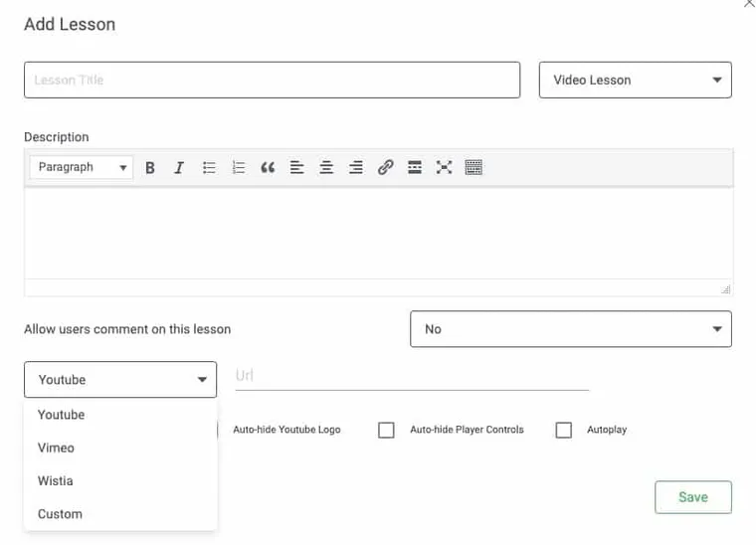Focus the Lesson Title field

(272, 80)
